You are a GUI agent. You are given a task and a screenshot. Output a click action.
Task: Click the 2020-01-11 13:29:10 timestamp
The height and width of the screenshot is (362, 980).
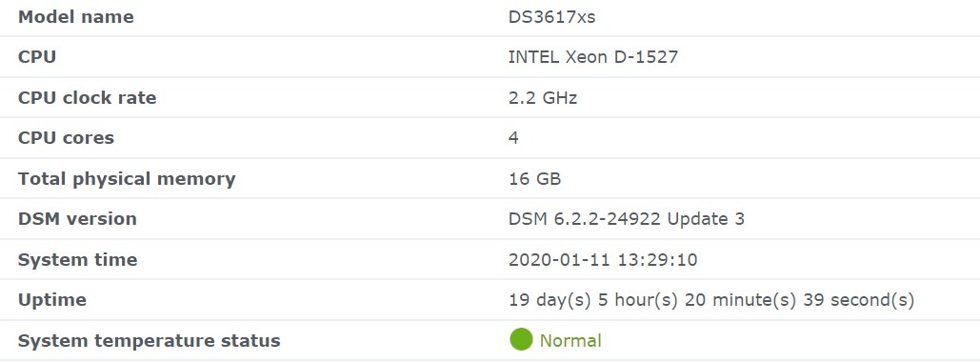tap(603, 259)
